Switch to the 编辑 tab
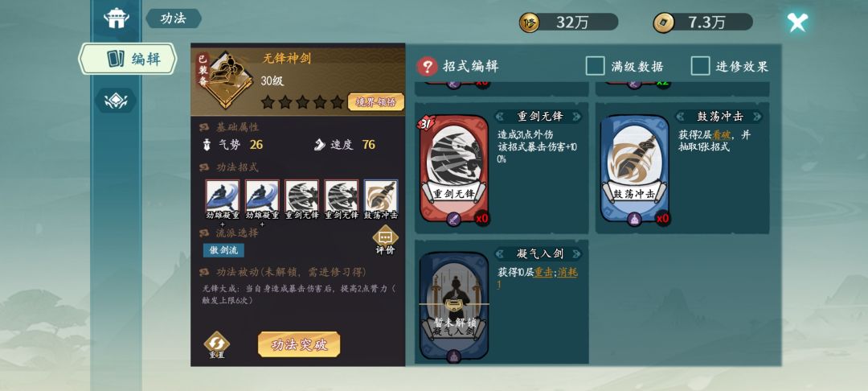The height and width of the screenshot is (391, 868). pos(127,59)
